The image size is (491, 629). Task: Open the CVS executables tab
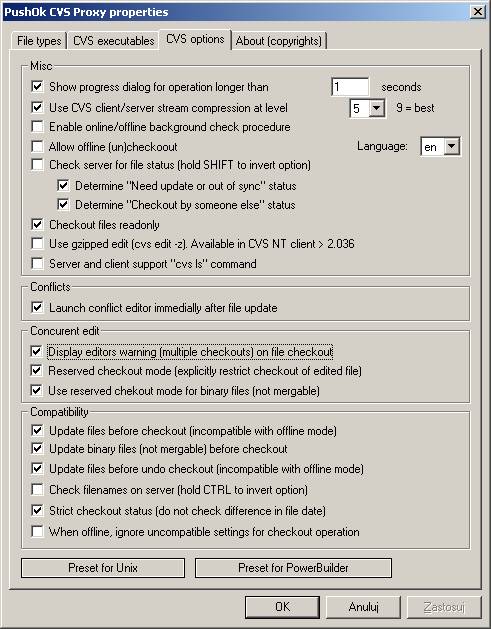(114, 41)
